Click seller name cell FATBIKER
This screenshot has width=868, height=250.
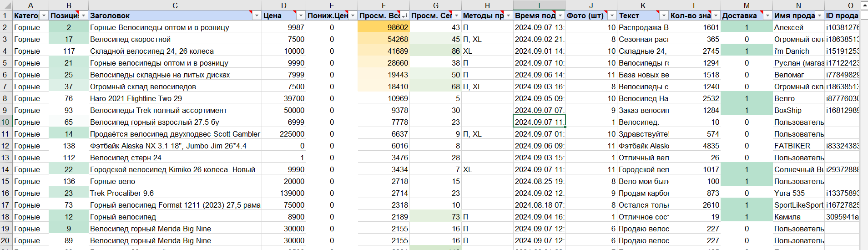point(798,146)
